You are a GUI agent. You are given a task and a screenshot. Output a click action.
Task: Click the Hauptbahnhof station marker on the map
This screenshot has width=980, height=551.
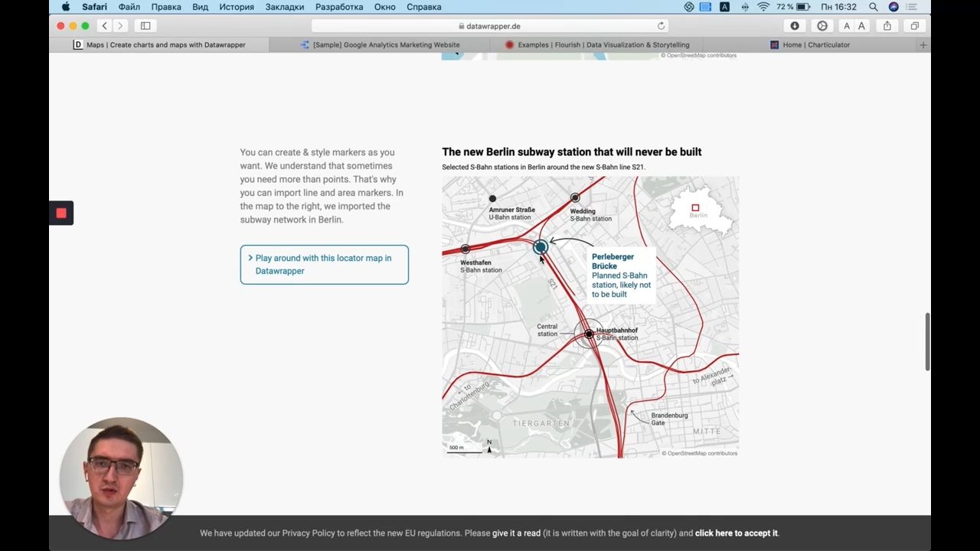[x=588, y=334]
